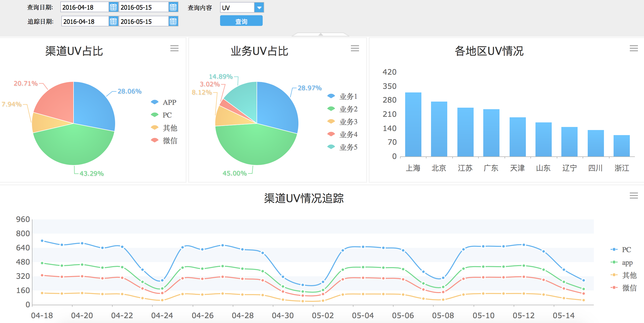Open calendar picker for 追踪日期 end date

click(x=173, y=21)
